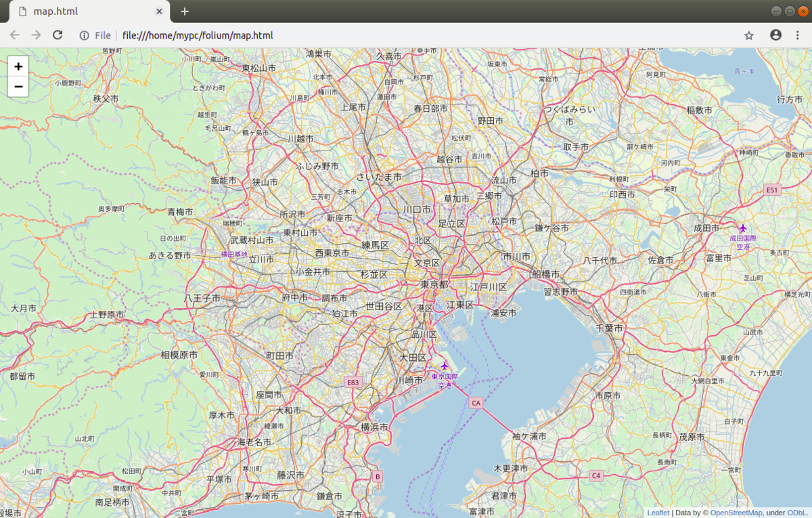Click the CA road shield on the bay
Image resolution: width=812 pixels, height=518 pixels.
(x=476, y=402)
